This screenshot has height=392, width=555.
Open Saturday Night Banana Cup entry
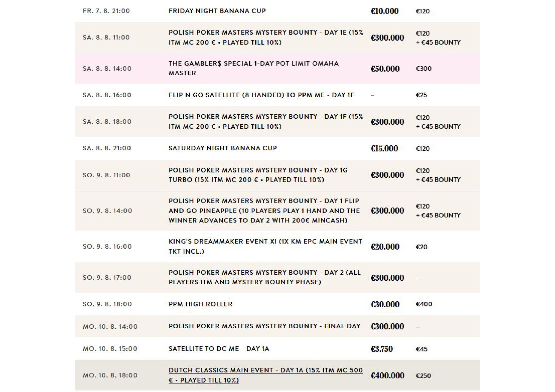click(x=223, y=148)
